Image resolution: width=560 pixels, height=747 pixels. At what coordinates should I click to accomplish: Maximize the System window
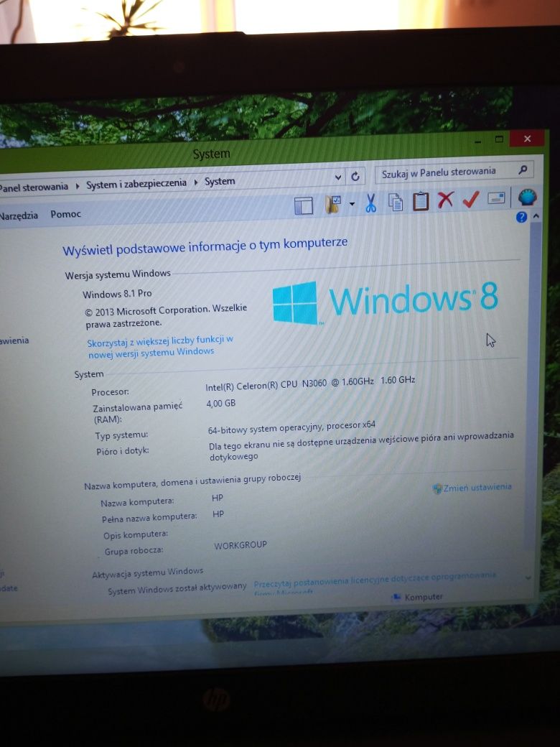498,139
